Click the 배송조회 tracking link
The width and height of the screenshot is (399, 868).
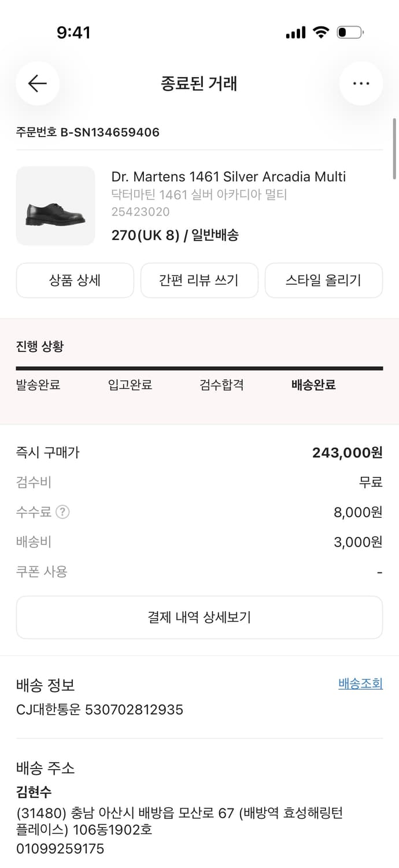359,683
